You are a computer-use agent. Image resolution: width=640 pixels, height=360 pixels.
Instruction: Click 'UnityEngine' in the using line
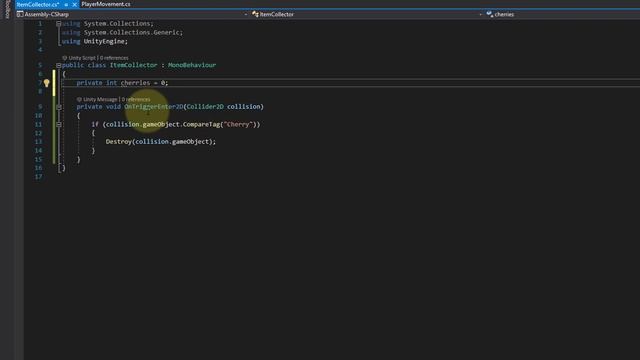(x=104, y=42)
